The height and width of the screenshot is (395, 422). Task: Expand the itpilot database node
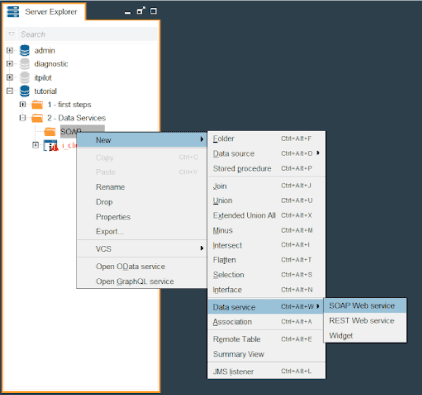(10, 77)
